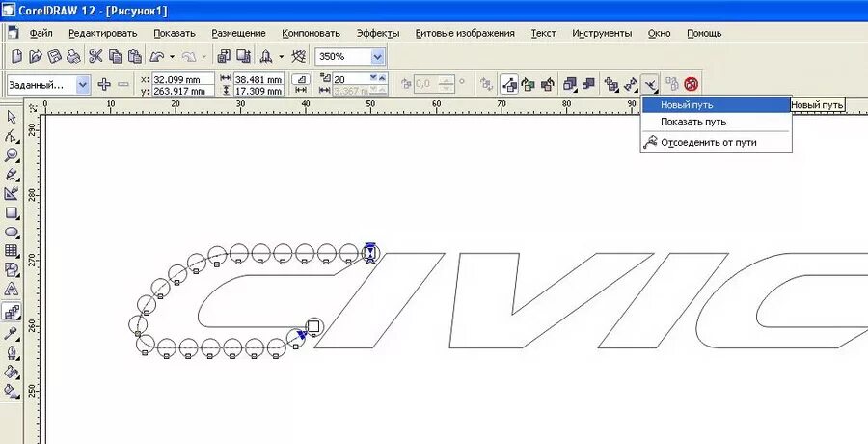Click the height field 17.309 mm
The width and height of the screenshot is (868, 444).
(x=258, y=91)
